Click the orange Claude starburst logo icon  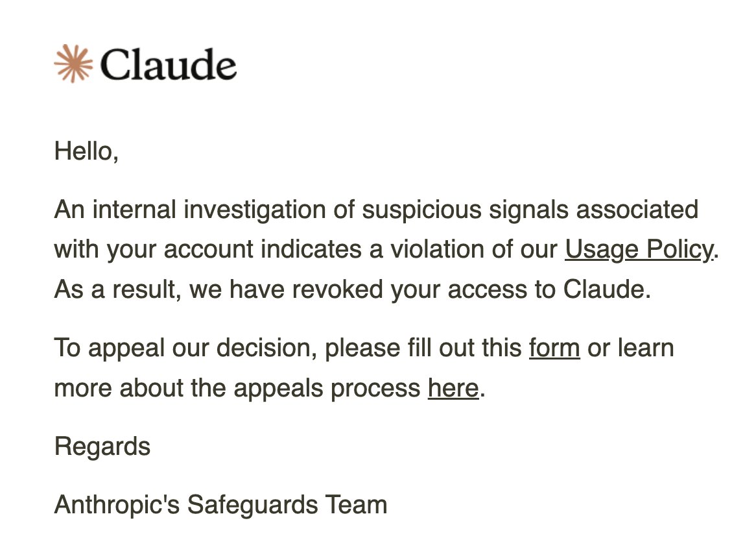[73, 64]
